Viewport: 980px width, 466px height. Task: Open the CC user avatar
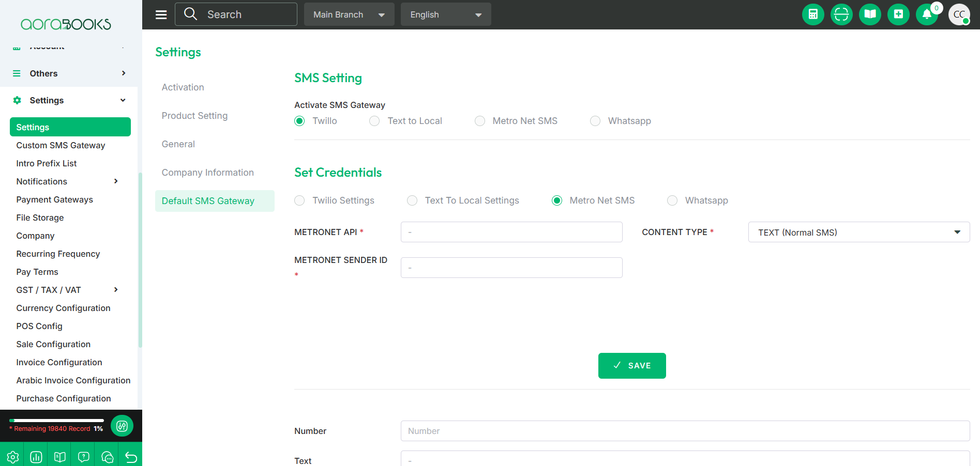[959, 14]
